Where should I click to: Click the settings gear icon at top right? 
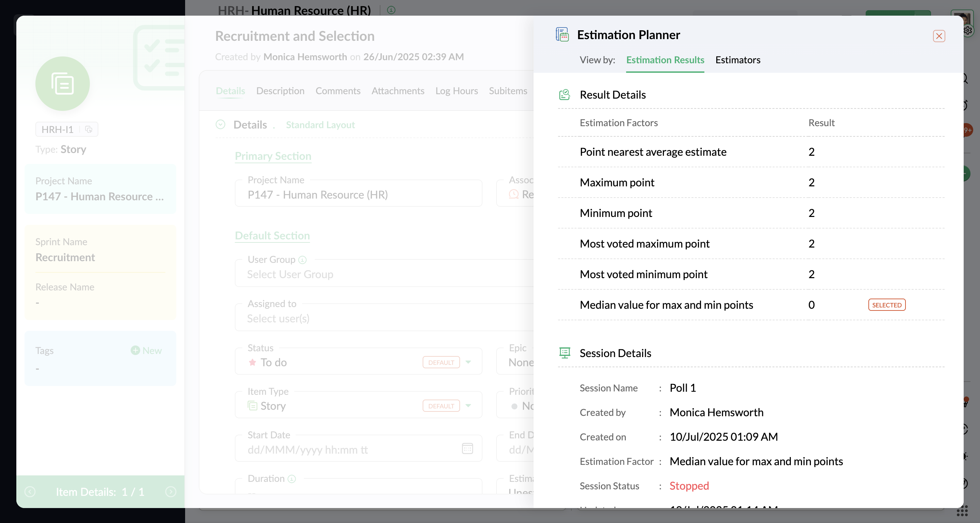pos(968,30)
